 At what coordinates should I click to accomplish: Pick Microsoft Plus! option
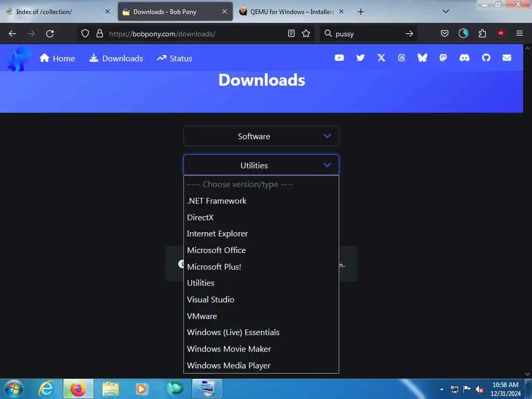coord(261,267)
